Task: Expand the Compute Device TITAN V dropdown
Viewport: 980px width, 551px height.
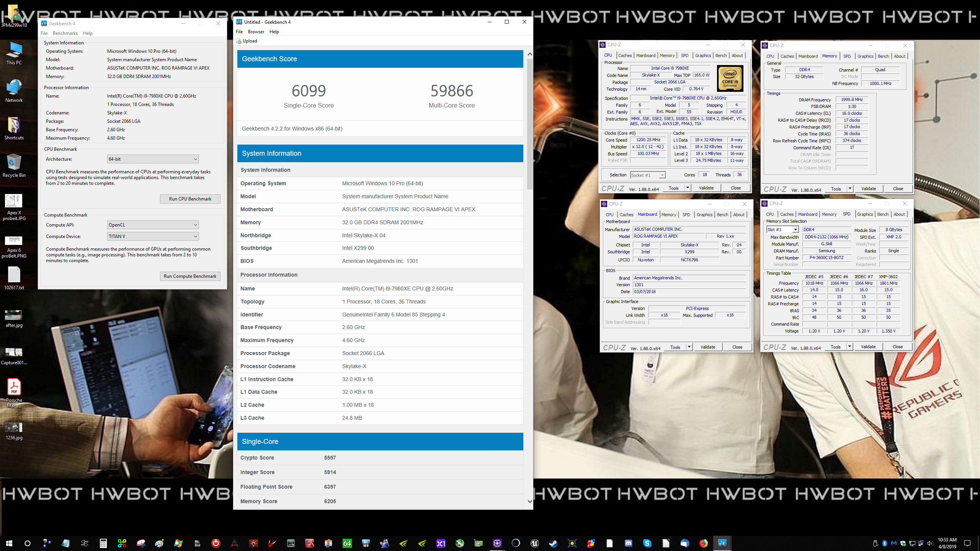Action: point(153,236)
